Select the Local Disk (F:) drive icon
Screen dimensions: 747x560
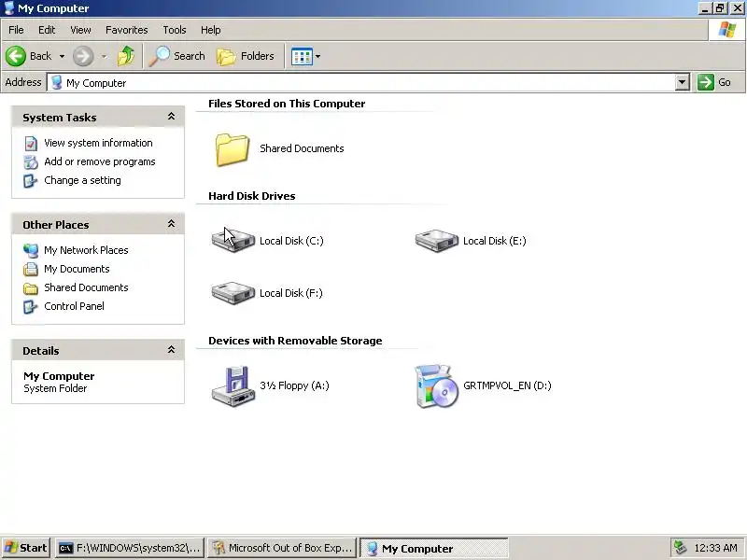tap(233, 292)
